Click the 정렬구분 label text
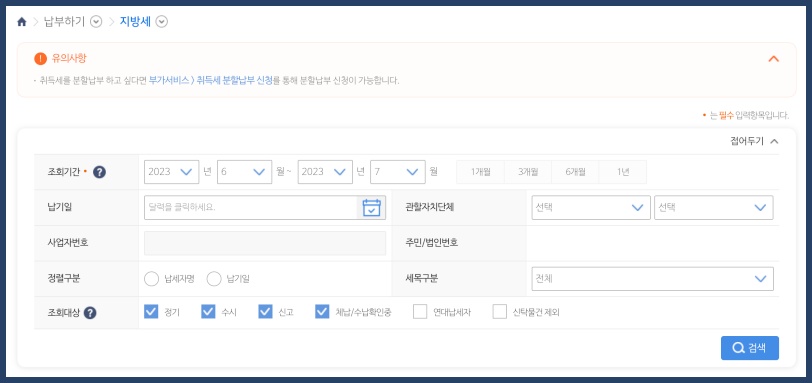This screenshot has width=812, height=383. click(x=64, y=279)
